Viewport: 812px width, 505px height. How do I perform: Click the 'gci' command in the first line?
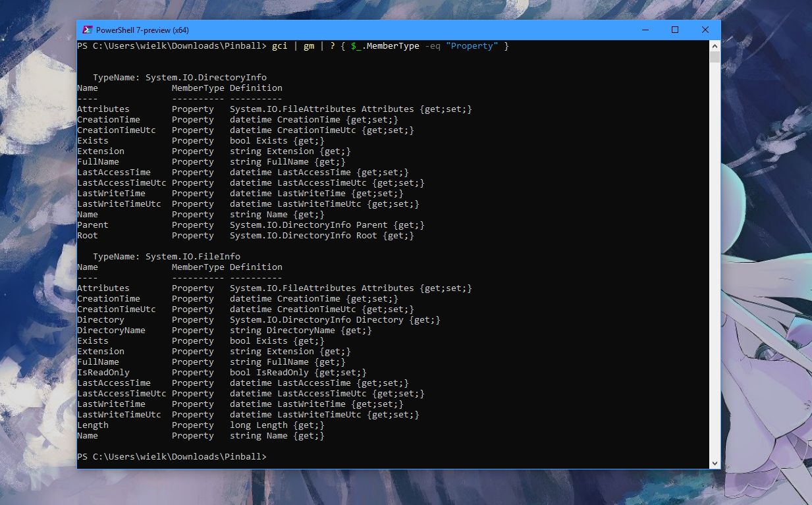coord(280,46)
